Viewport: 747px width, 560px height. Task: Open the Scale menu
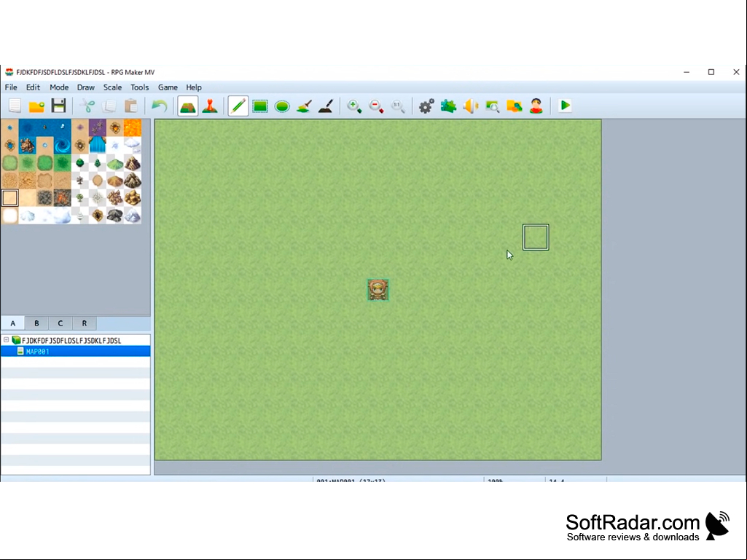click(x=112, y=87)
